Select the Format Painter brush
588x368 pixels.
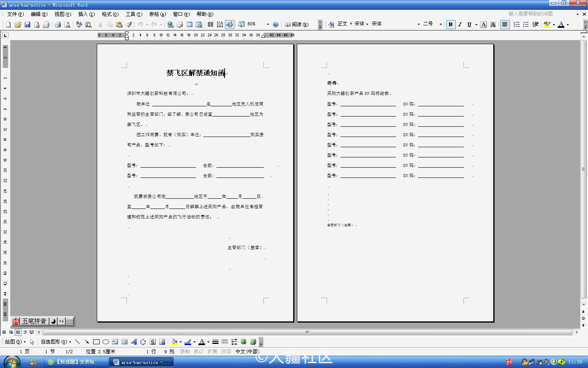coord(129,25)
